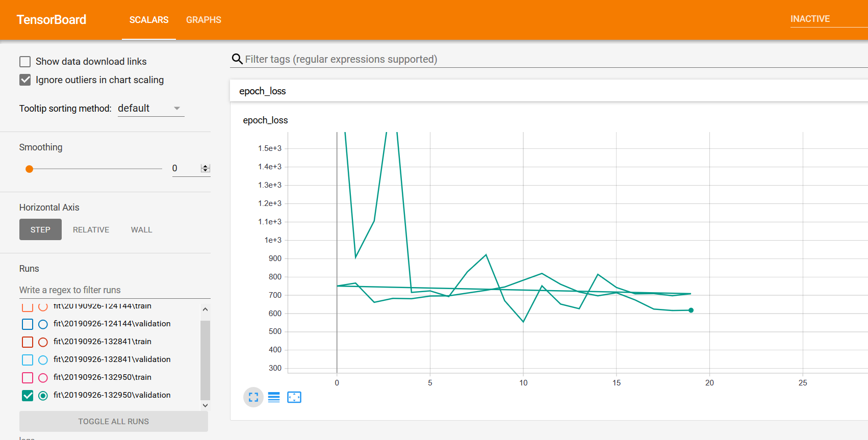This screenshot has width=868, height=440.
Task: Open the INACTIVE plugins dropdown
Action: pos(829,19)
